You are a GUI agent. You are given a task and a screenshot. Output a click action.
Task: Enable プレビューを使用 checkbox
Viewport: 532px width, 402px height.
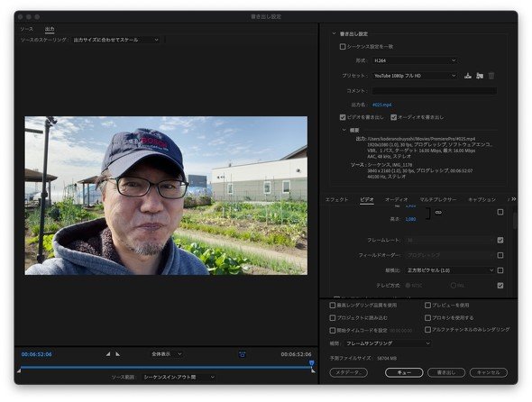tap(427, 306)
